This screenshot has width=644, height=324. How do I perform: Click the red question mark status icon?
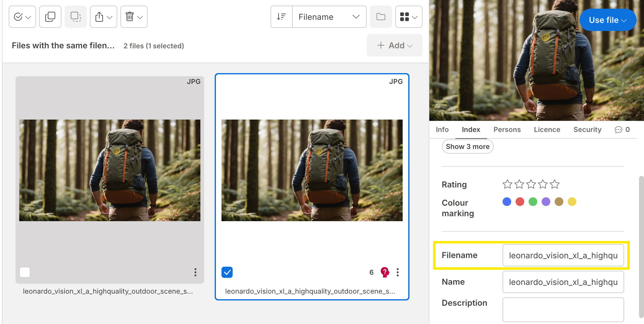point(385,272)
